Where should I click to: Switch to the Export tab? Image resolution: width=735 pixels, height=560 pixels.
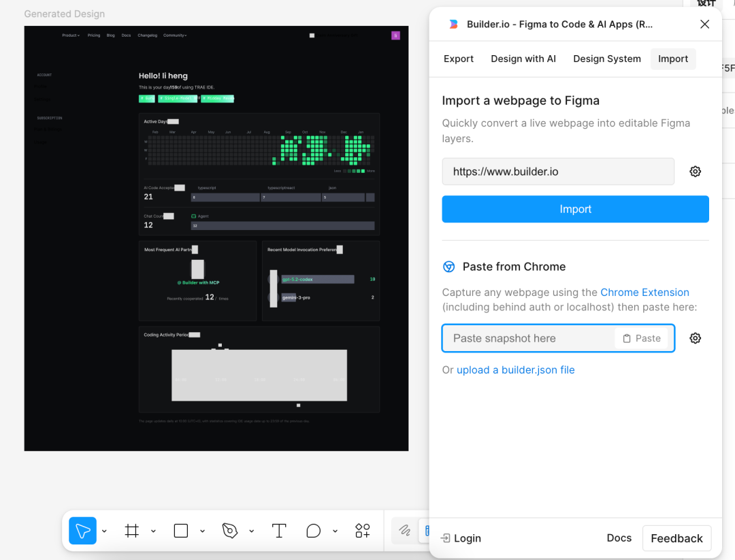[458, 59]
